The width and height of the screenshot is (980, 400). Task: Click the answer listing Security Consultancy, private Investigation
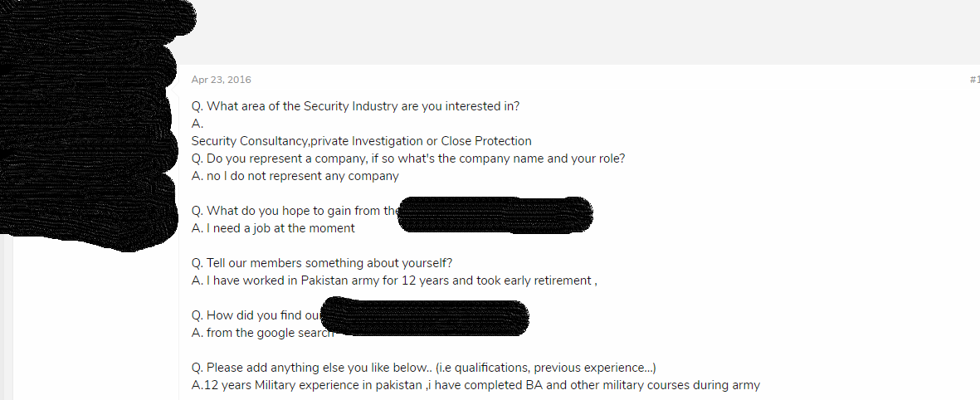tap(361, 140)
